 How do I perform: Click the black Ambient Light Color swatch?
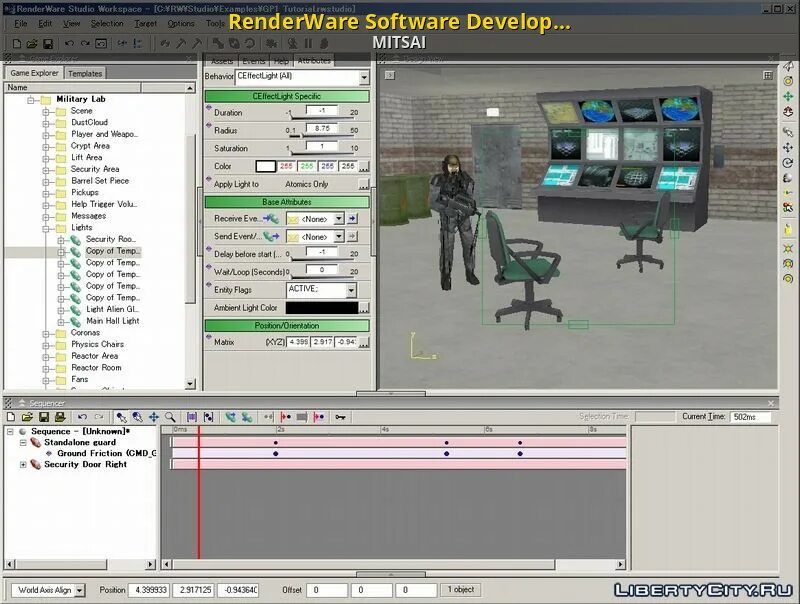coord(322,308)
